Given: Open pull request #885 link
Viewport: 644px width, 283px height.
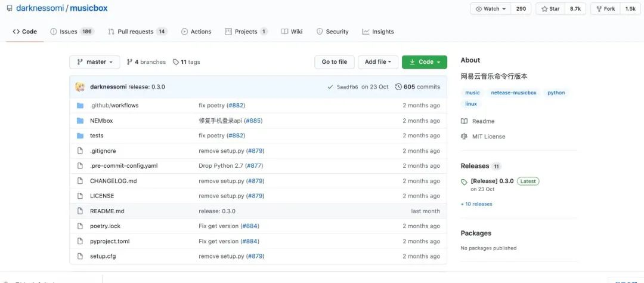Looking at the screenshot, I should click(253, 121).
